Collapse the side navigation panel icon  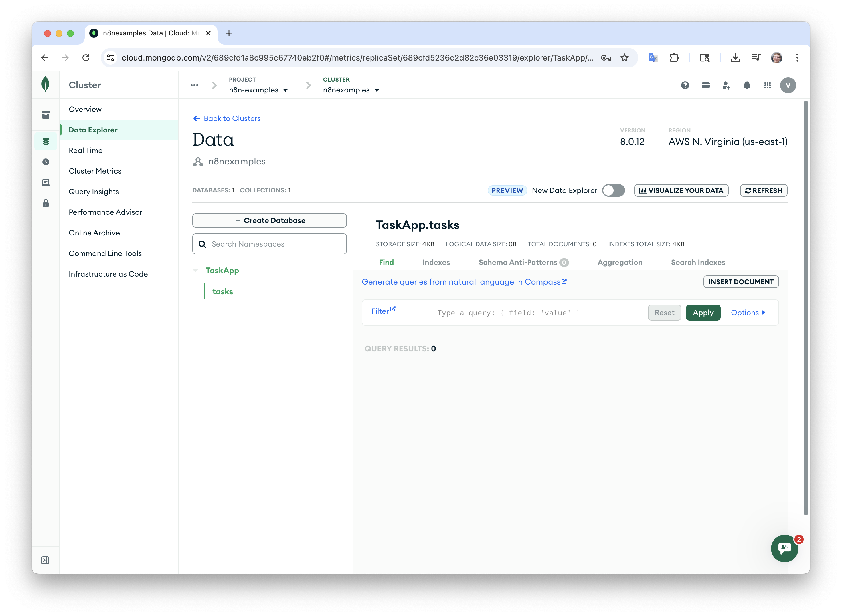45,560
